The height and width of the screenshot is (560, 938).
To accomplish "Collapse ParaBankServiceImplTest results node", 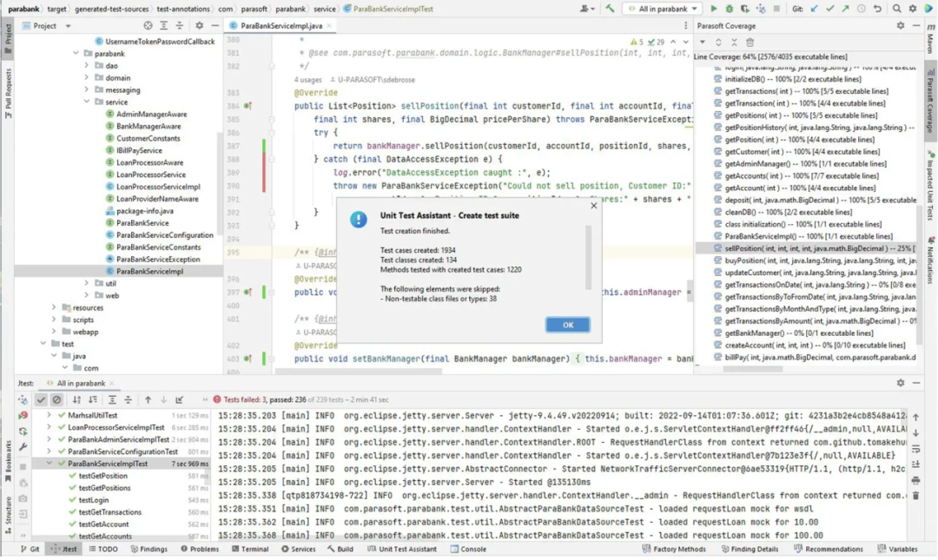I will pos(49,464).
